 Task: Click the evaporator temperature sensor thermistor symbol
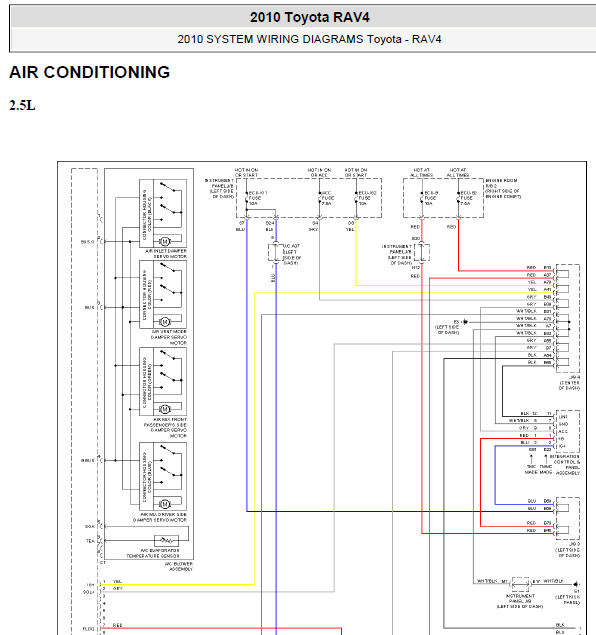coord(166,540)
